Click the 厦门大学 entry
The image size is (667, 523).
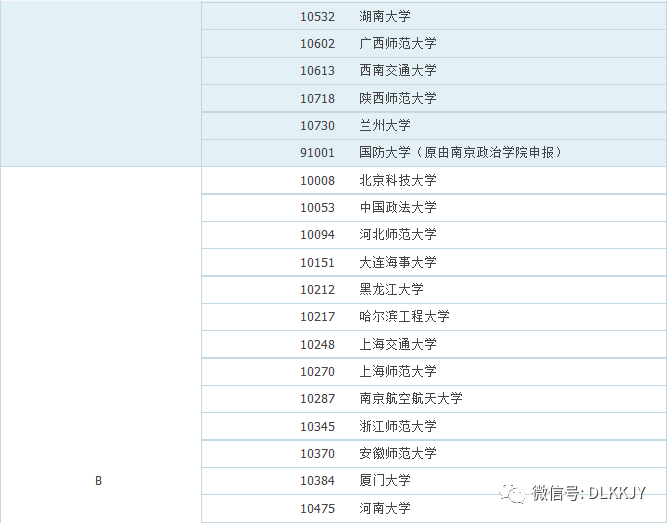[x=385, y=480]
